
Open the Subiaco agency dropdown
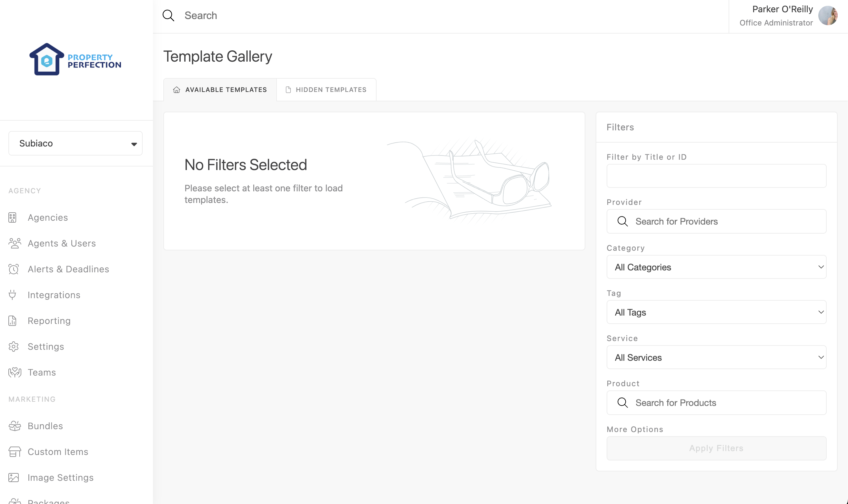(76, 143)
